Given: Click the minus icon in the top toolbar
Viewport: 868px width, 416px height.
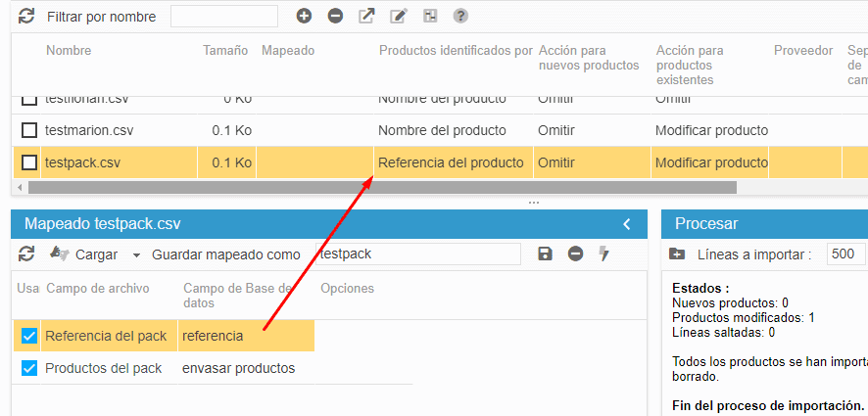Looking at the screenshot, I should 335,16.
